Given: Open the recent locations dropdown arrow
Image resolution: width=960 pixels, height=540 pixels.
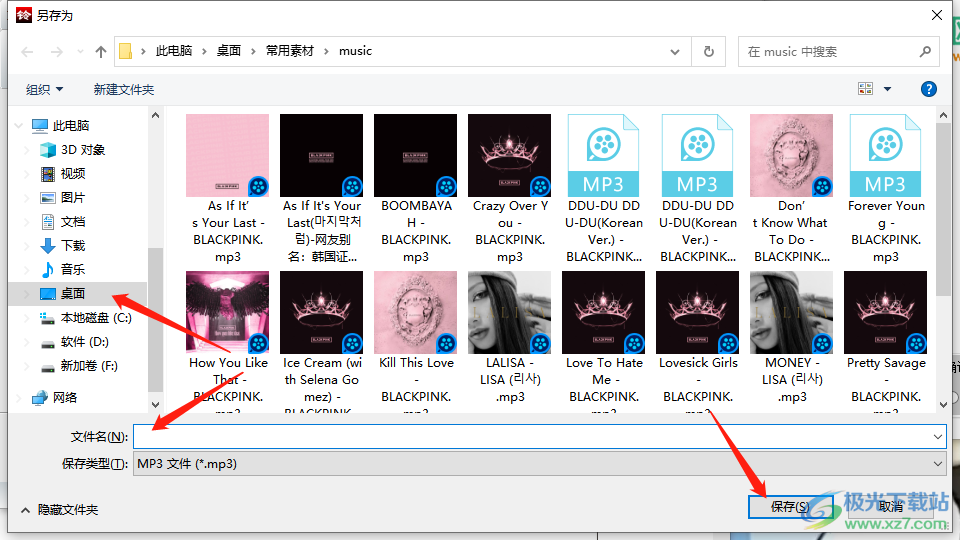Looking at the screenshot, I should 80,52.
